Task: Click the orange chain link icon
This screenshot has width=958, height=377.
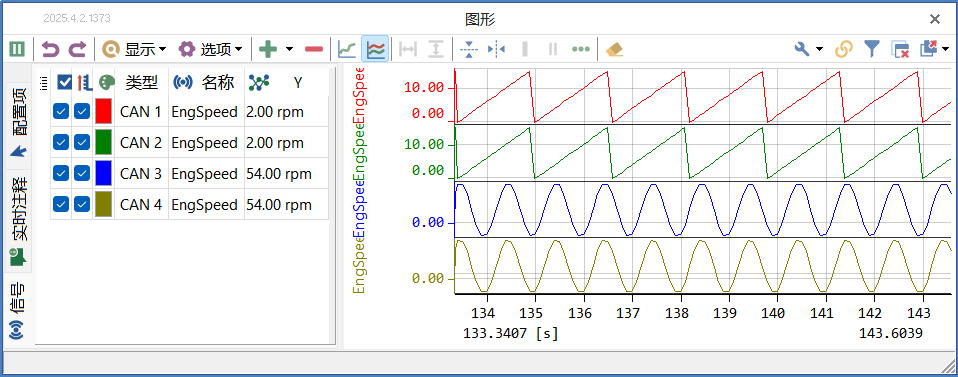Action: click(x=844, y=49)
